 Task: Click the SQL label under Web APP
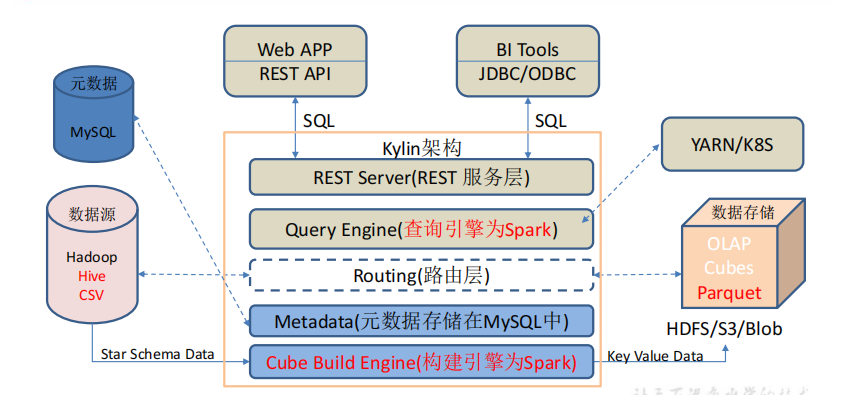[x=318, y=121]
